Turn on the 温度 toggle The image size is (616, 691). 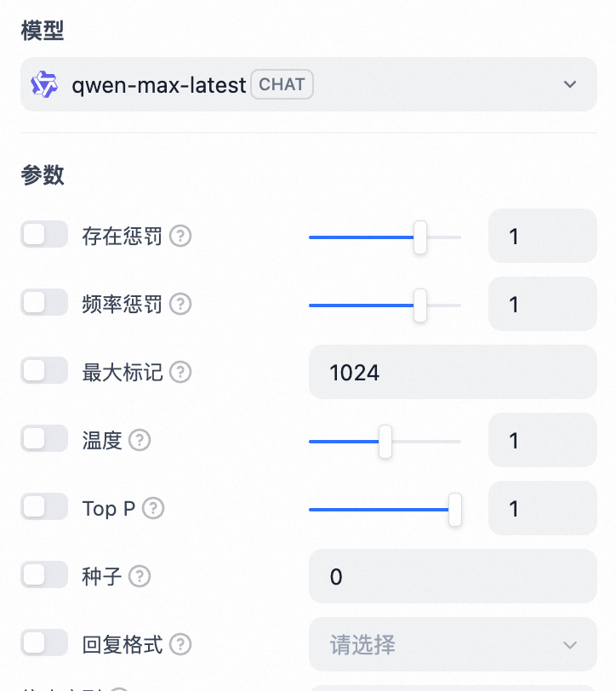(44, 438)
